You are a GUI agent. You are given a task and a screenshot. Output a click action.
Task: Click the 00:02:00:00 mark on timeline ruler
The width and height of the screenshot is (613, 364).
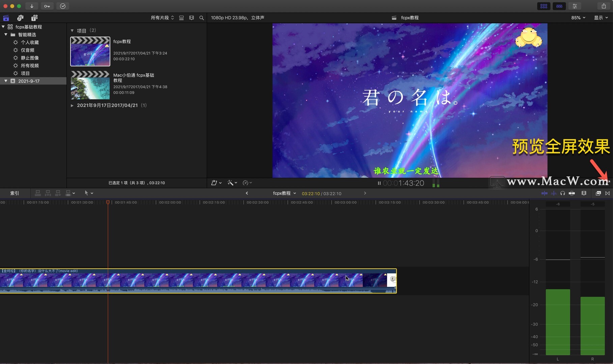point(170,202)
